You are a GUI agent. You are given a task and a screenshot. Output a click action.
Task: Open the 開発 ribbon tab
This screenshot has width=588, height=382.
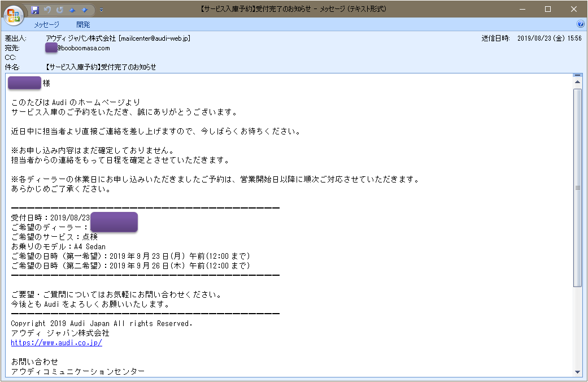click(83, 24)
